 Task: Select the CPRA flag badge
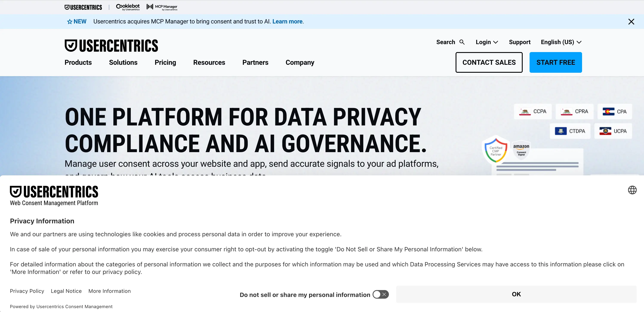[574, 111]
